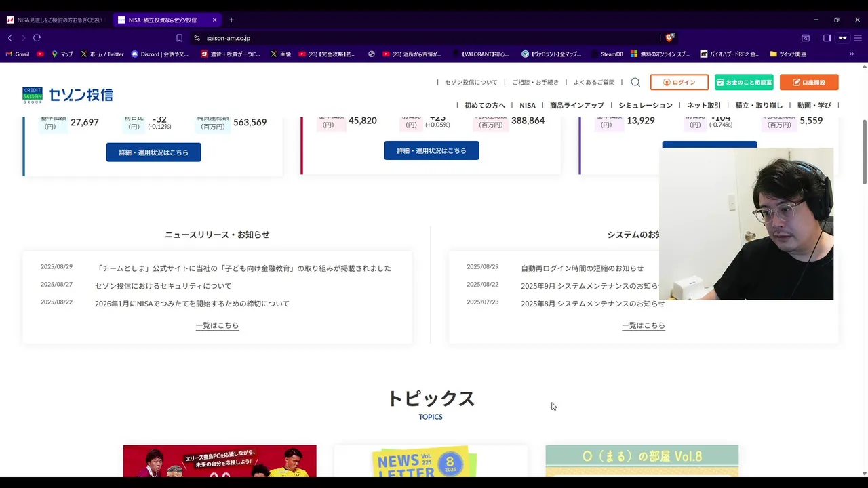Click the セゾン投信について header link
The width and height of the screenshot is (868, 488).
(x=471, y=82)
